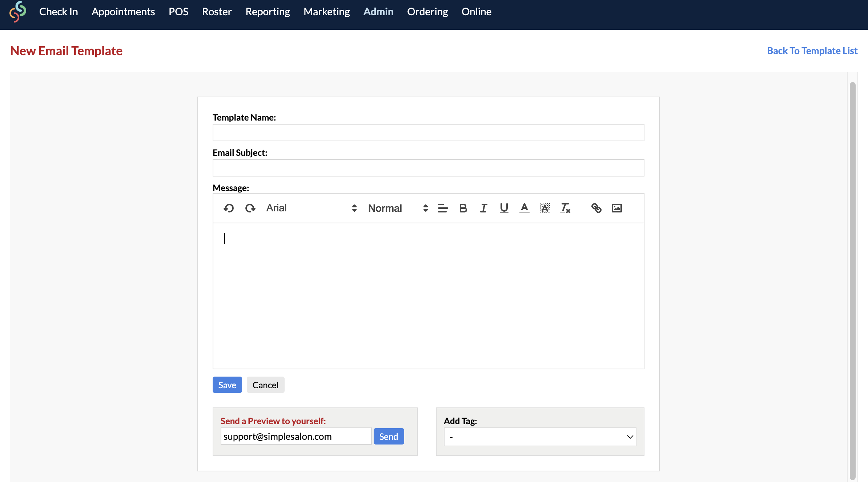
Task: Open the Ordering menu
Action: click(x=427, y=12)
